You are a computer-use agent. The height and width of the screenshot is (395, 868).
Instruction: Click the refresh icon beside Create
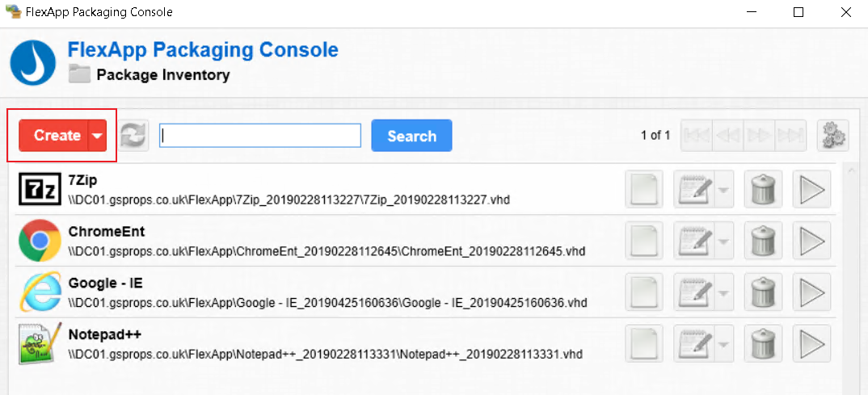134,136
